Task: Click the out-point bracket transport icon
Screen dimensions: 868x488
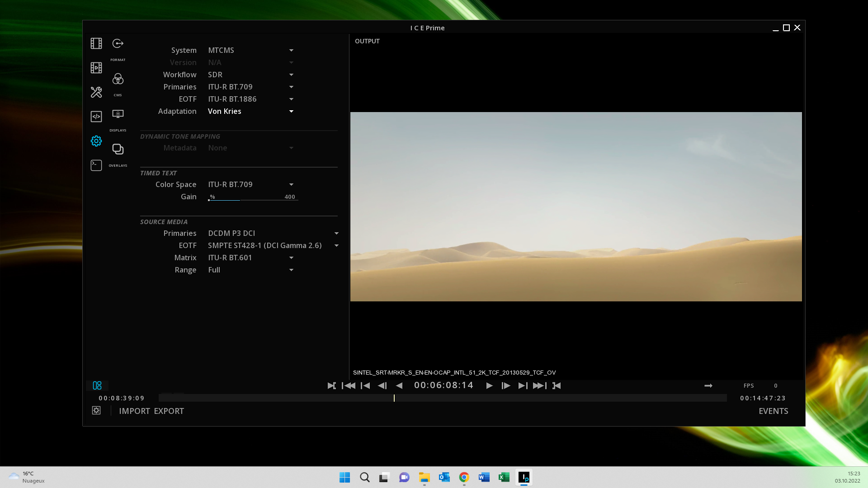Action: [x=557, y=385]
